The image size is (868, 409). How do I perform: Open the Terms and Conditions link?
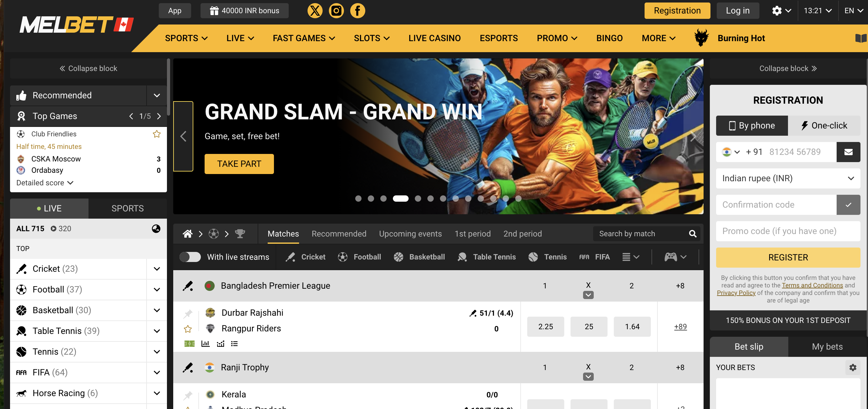pos(812,285)
